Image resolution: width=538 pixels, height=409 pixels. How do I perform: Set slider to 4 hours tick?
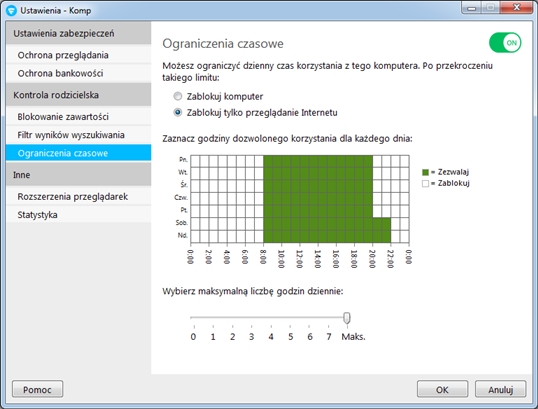coord(271,326)
